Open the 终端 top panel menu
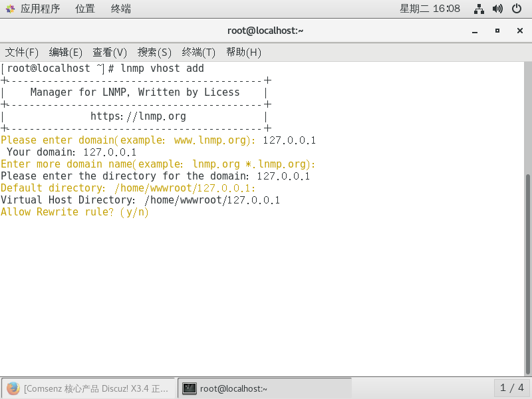 [121, 9]
